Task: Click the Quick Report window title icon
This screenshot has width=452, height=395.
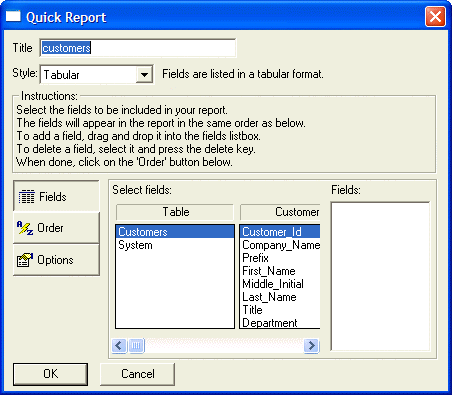Action: [x=13, y=16]
